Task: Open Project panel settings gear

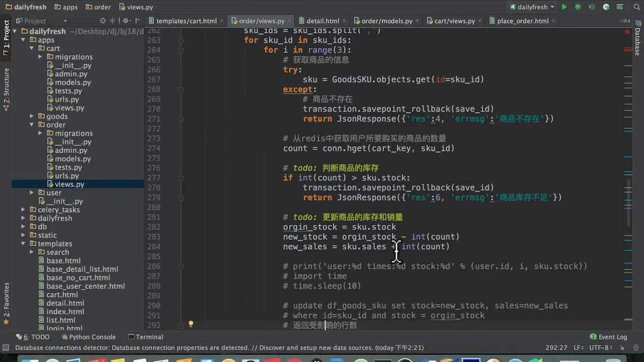Action: tap(126, 21)
